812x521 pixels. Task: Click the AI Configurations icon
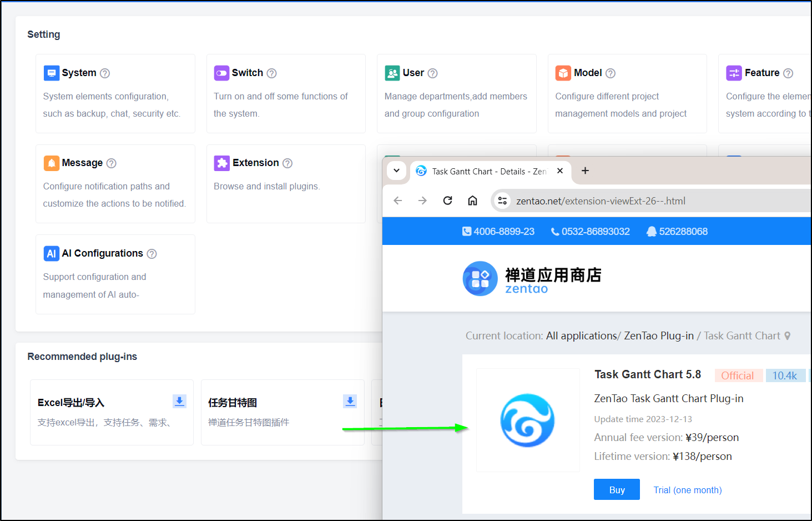(x=51, y=253)
